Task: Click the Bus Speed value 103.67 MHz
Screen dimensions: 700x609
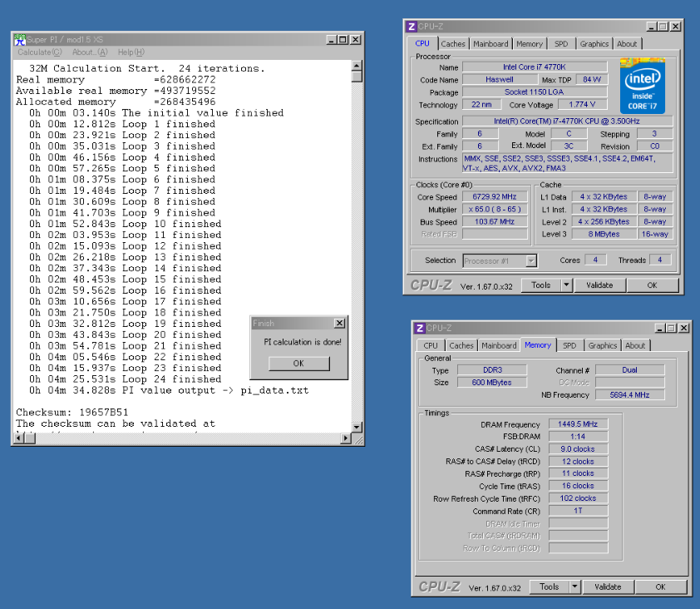Action: coord(495,221)
